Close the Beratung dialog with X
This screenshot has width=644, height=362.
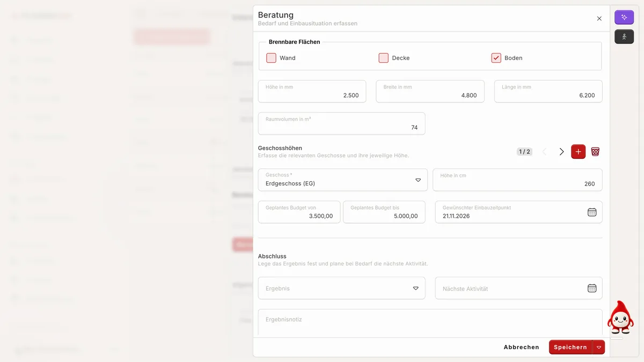pyautogui.click(x=599, y=18)
